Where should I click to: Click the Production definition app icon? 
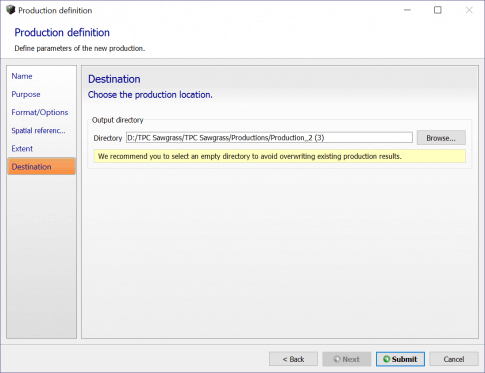(11, 10)
